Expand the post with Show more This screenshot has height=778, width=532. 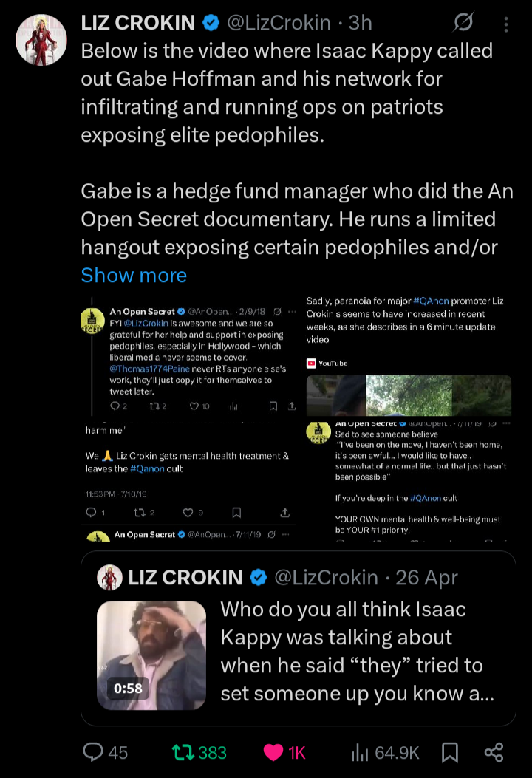[134, 276]
